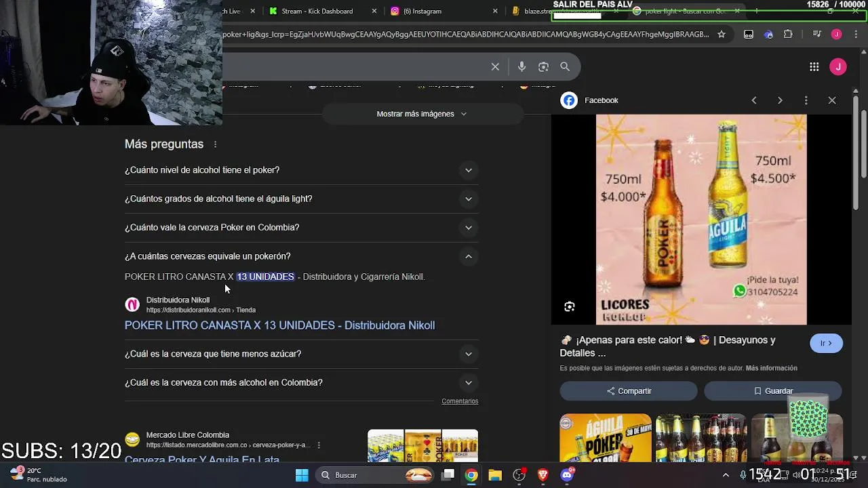This screenshot has height=488, width=868.
Task: Open File Explorer from the taskbar
Action: (x=495, y=475)
